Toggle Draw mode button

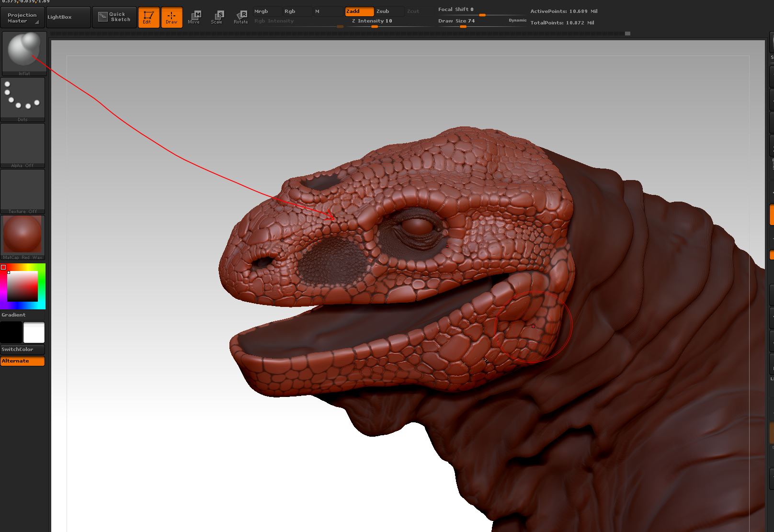pyautogui.click(x=171, y=18)
